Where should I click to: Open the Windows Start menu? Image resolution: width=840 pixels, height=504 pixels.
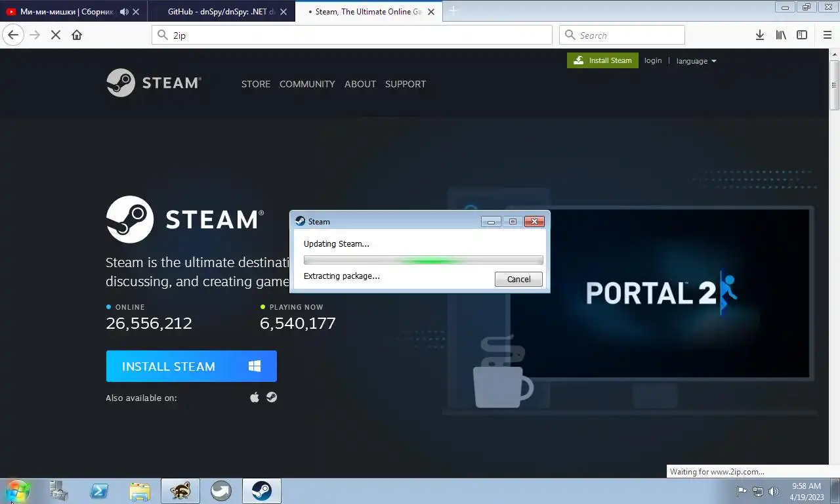click(x=18, y=490)
